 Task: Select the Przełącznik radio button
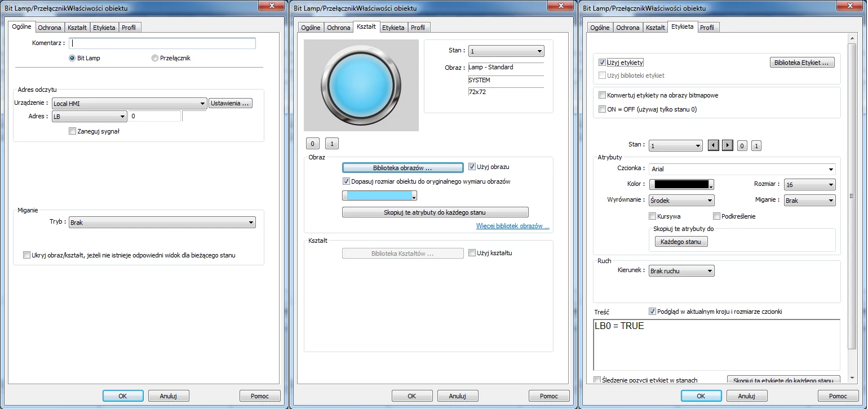coord(155,58)
